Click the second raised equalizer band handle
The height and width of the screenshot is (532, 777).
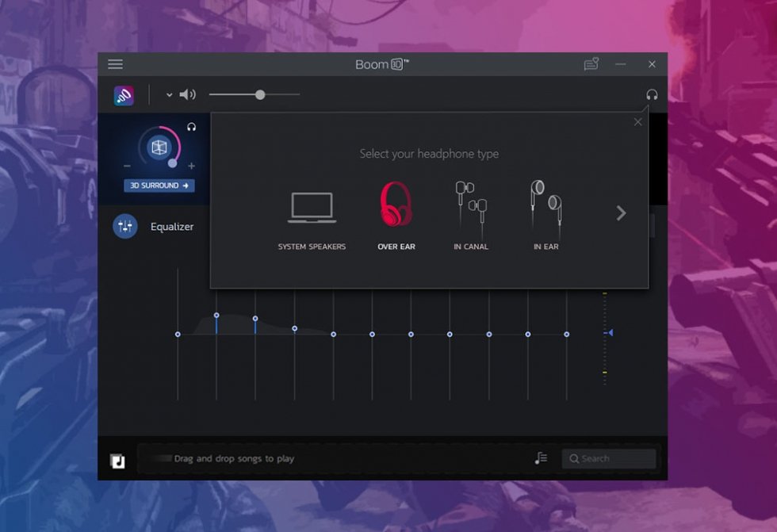pos(216,315)
